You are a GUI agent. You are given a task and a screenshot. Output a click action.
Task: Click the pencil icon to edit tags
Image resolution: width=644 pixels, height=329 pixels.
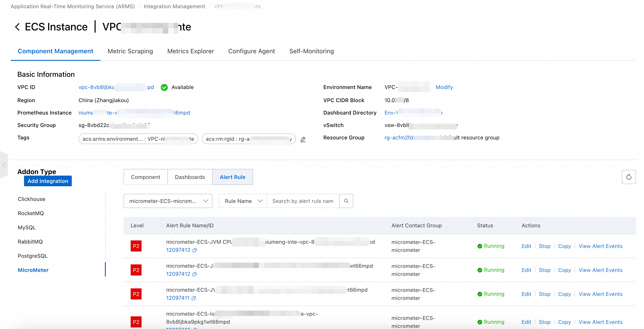click(x=303, y=139)
